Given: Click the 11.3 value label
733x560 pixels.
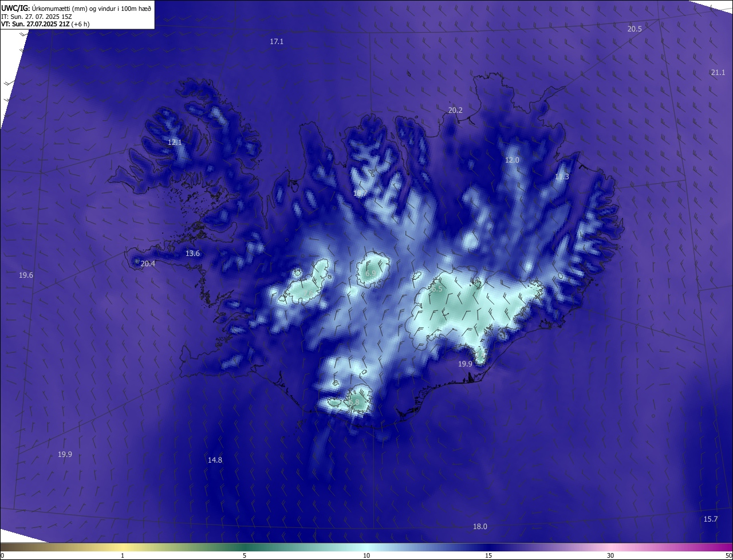Looking at the screenshot, I should [562, 177].
